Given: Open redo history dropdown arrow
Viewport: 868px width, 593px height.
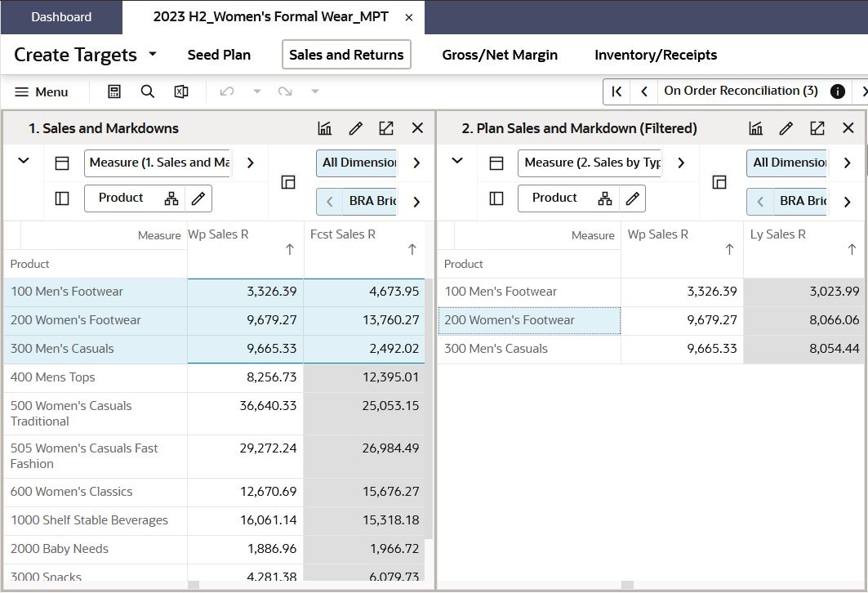Looking at the screenshot, I should click(315, 91).
